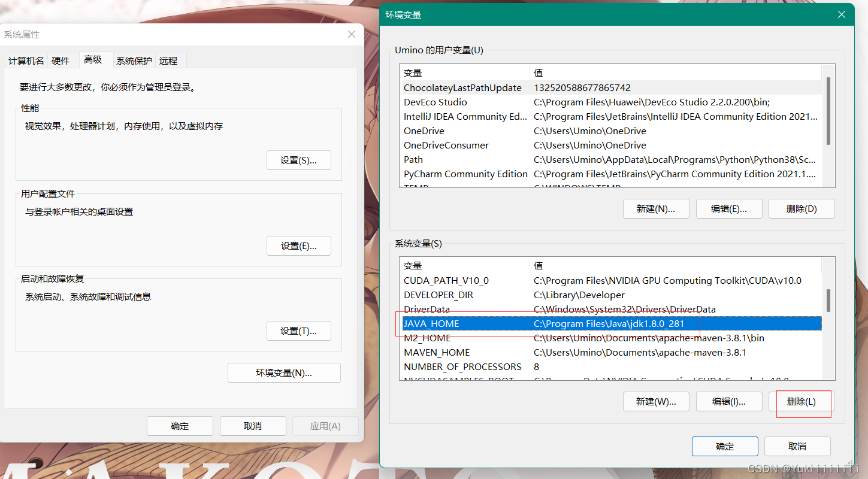Screen dimensions: 868x479
Task: Click the 132520588677865742 value cell
Action: click(582, 87)
